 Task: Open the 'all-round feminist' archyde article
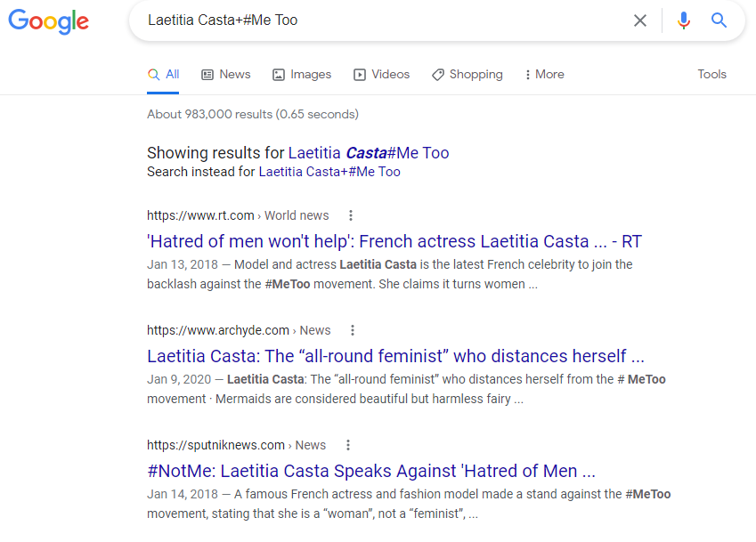395,356
